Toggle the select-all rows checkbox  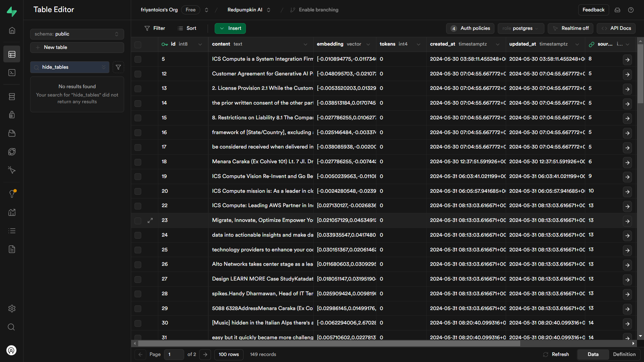138,45
